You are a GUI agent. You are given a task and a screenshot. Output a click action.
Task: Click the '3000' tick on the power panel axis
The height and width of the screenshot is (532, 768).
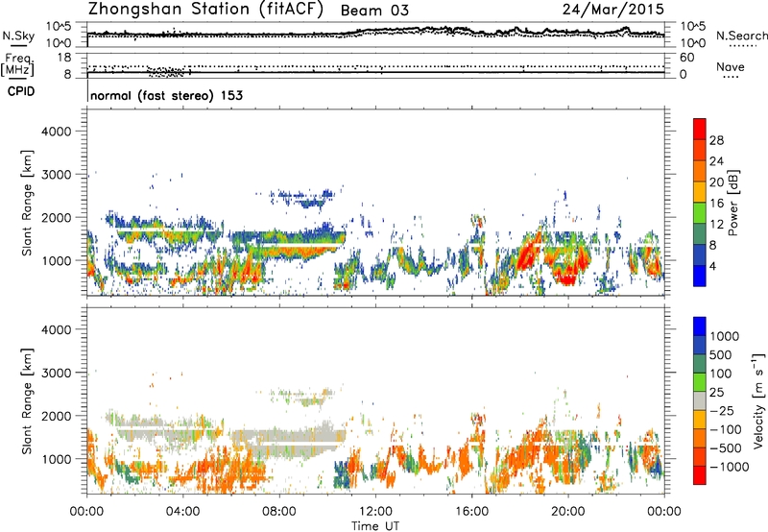click(57, 175)
